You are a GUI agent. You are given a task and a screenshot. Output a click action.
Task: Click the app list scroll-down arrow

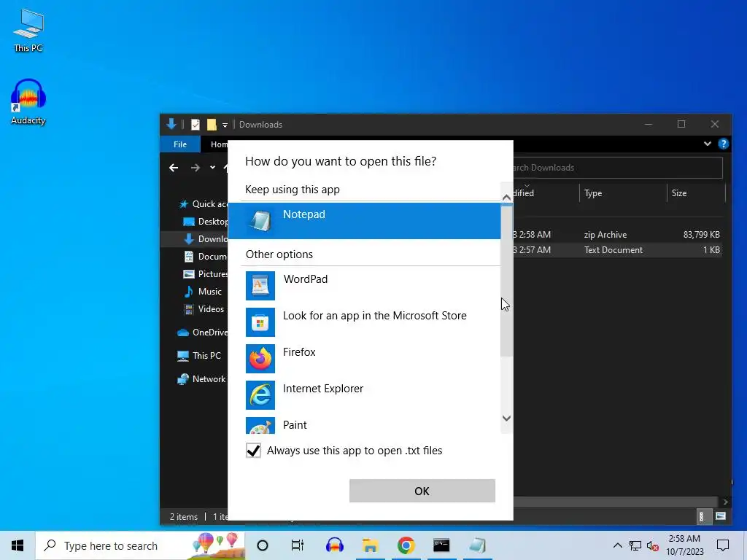[x=506, y=419]
